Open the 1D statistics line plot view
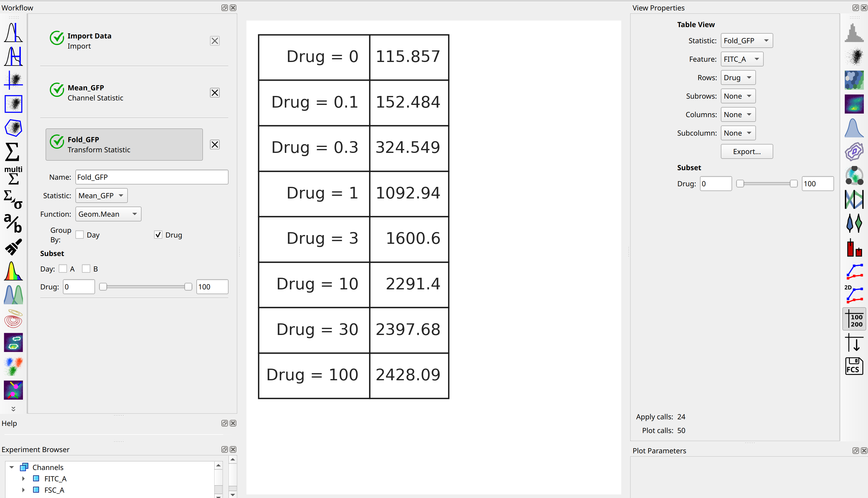The image size is (868, 498). (854, 271)
